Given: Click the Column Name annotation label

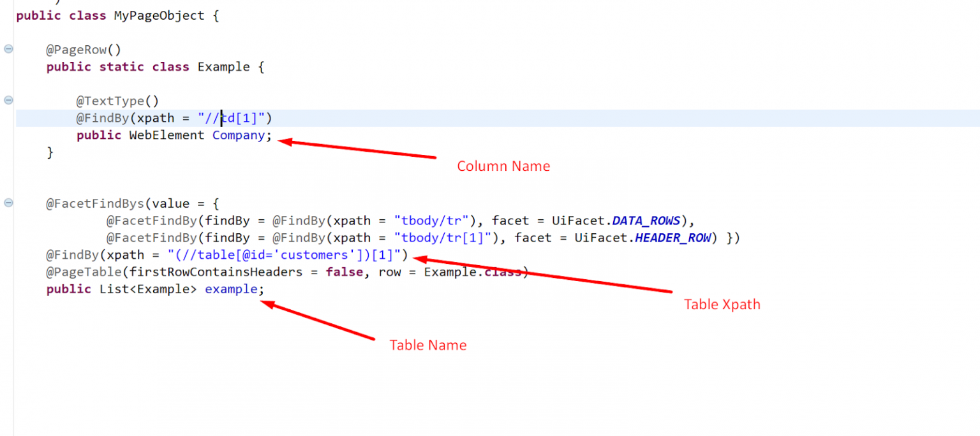Looking at the screenshot, I should [503, 166].
